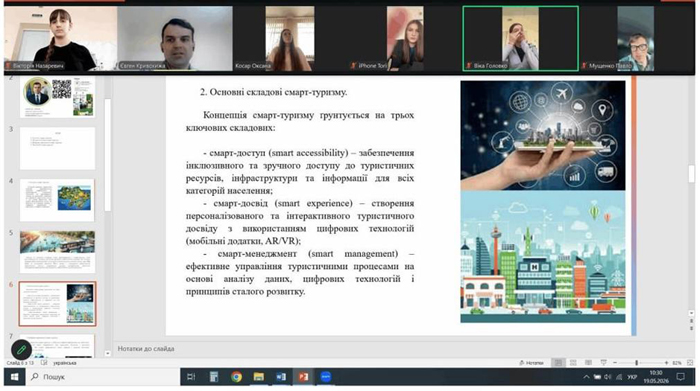Toggle Normal view button in status bar
The height and width of the screenshot is (391, 700).
[x=558, y=363]
